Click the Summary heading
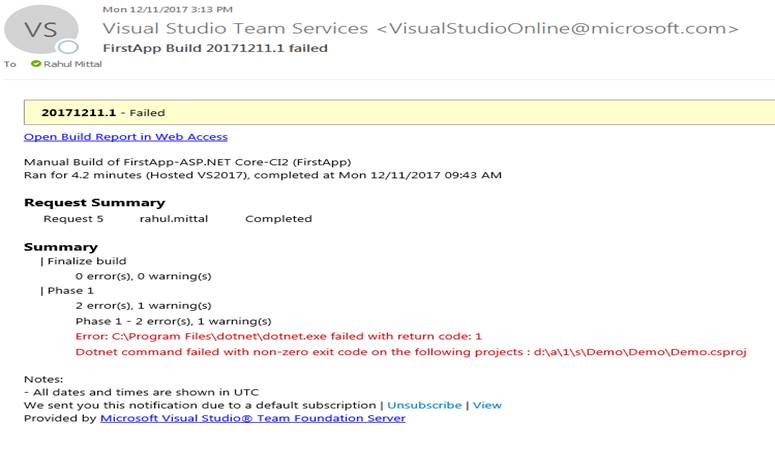Screen dimensions: 775x459 [61, 247]
